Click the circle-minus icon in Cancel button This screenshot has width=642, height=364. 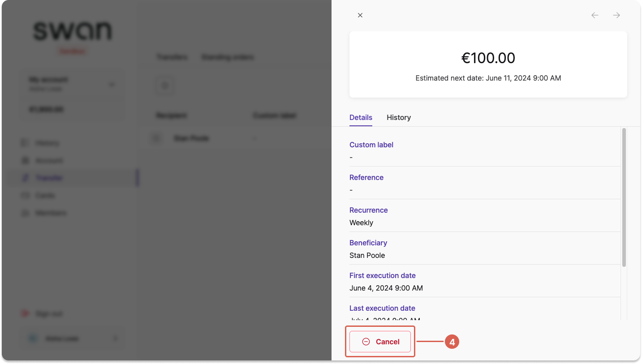tap(366, 342)
